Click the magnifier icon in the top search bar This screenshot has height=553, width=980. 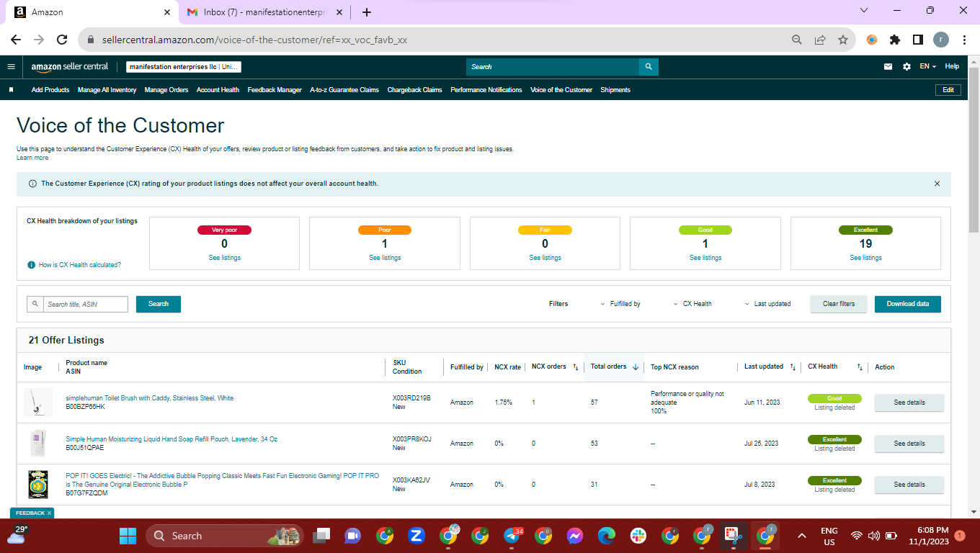pos(649,67)
